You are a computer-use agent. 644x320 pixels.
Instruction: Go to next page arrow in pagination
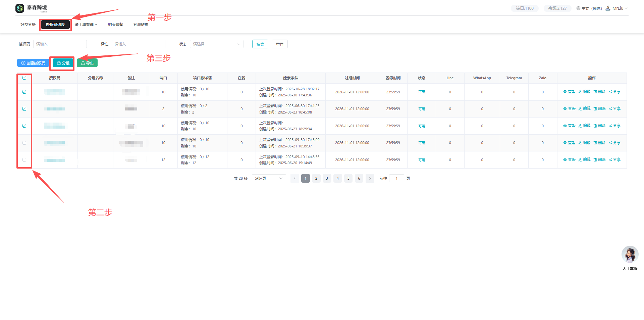pos(370,178)
